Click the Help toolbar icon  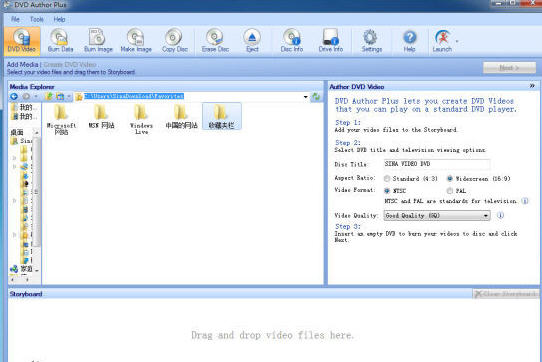[410, 41]
